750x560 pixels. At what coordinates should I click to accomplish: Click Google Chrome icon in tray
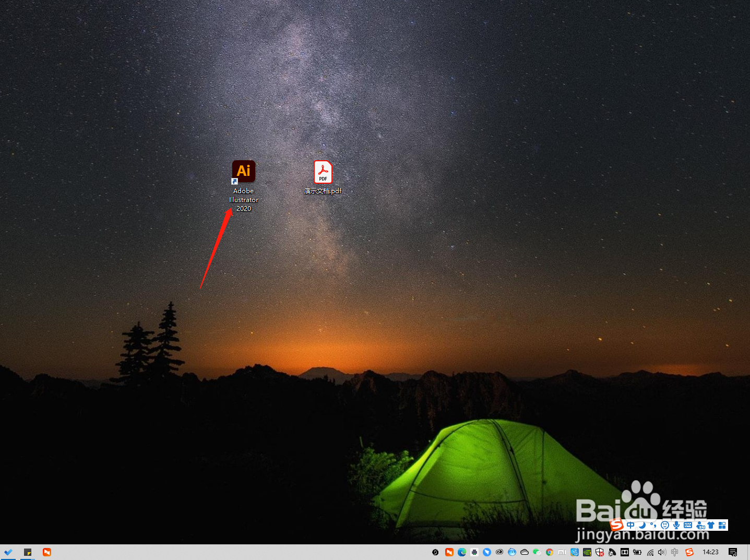(x=550, y=552)
